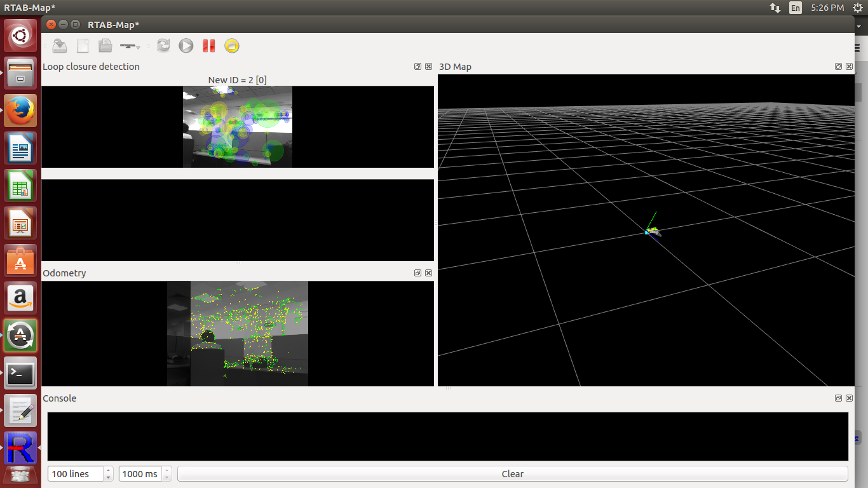
Task: Open the Kinect source selection dropdown
Action: point(130,46)
